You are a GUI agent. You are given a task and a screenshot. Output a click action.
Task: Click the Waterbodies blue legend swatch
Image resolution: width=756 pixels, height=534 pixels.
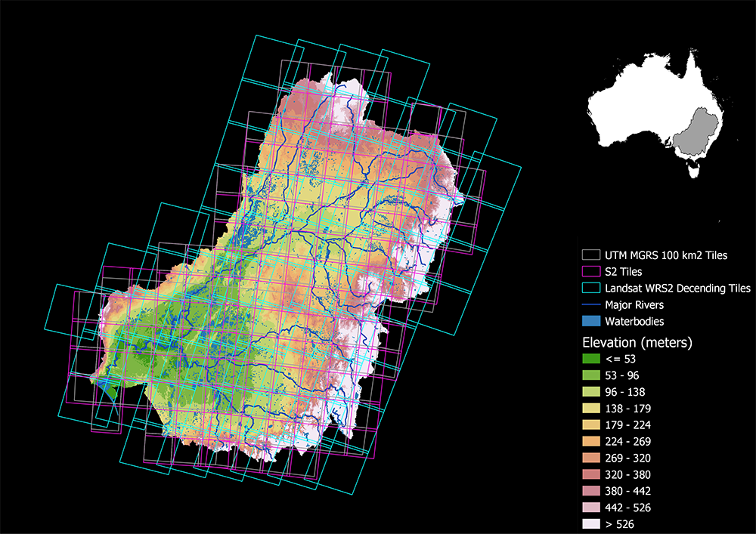[x=591, y=321]
